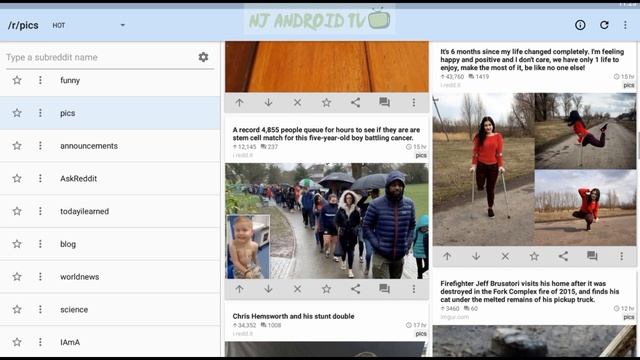
Task: Downvote the stem cell queue post
Action: pos(268,289)
